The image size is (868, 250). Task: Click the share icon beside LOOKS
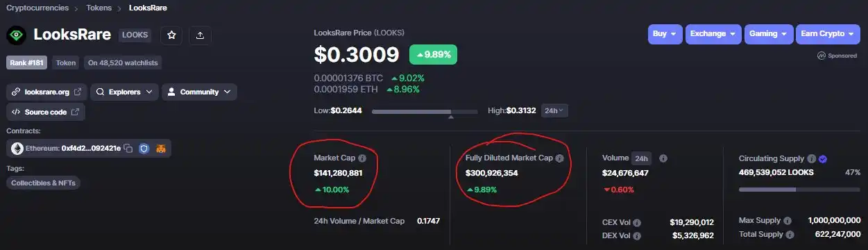(199, 35)
